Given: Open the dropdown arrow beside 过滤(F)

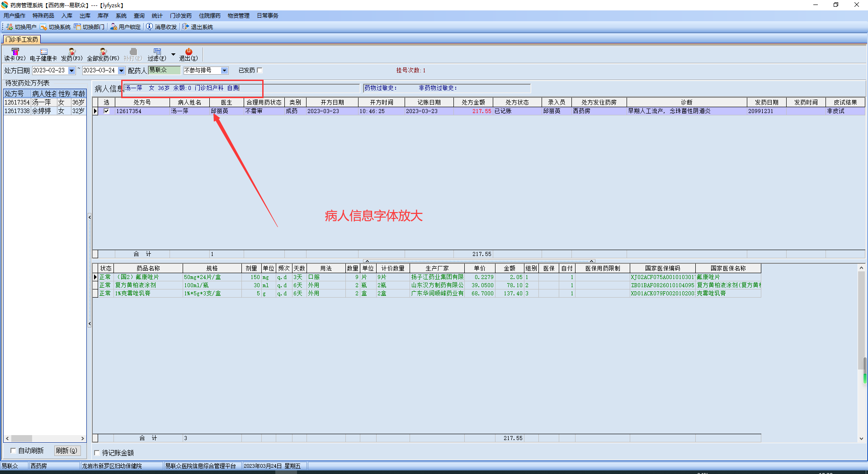Looking at the screenshot, I should pyautogui.click(x=173, y=54).
